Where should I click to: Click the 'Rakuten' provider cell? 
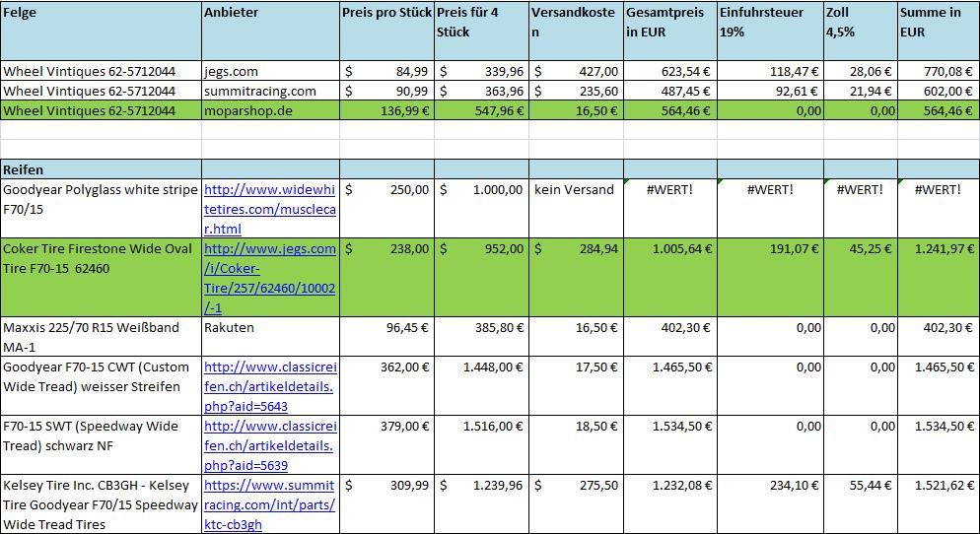[270, 337]
